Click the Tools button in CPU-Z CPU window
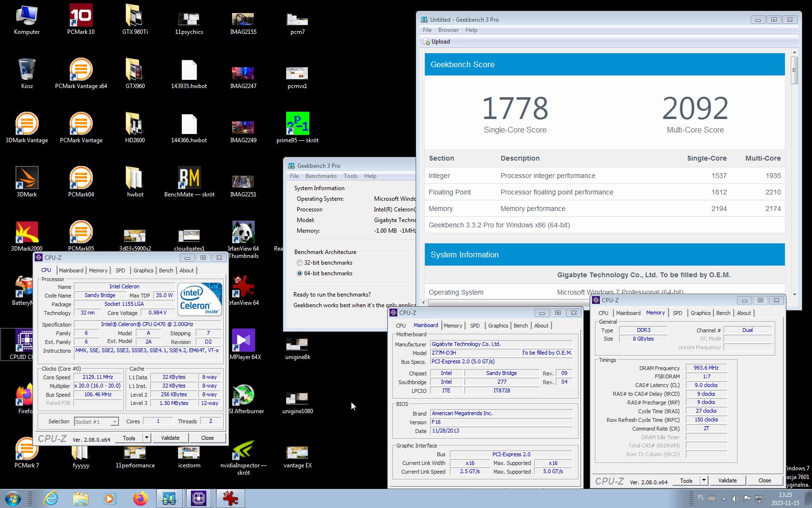This screenshot has height=508, width=812. (x=129, y=438)
